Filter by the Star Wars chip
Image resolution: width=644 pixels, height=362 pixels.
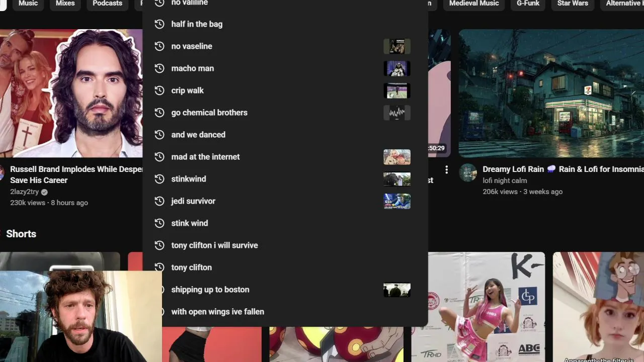click(x=573, y=4)
